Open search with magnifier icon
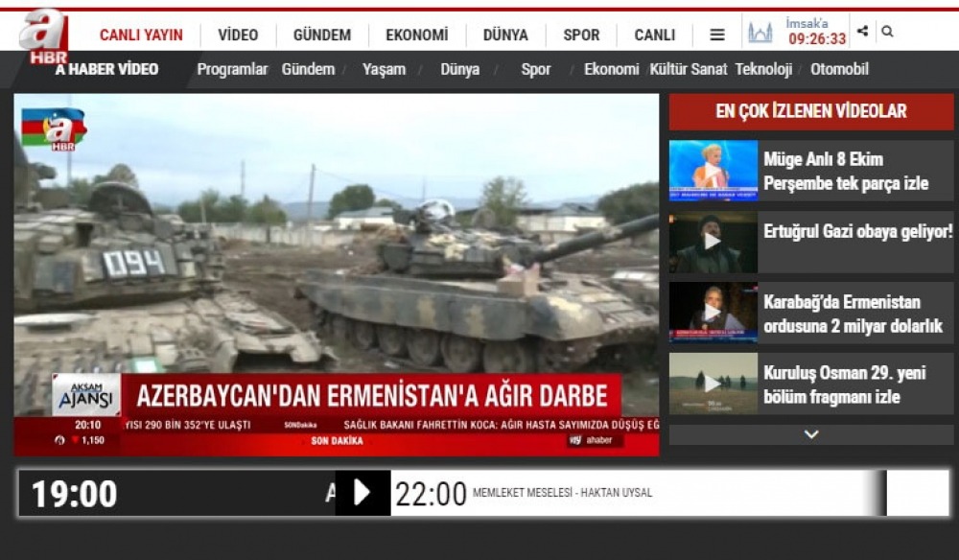Viewport: 959px width, 560px height. click(x=887, y=32)
